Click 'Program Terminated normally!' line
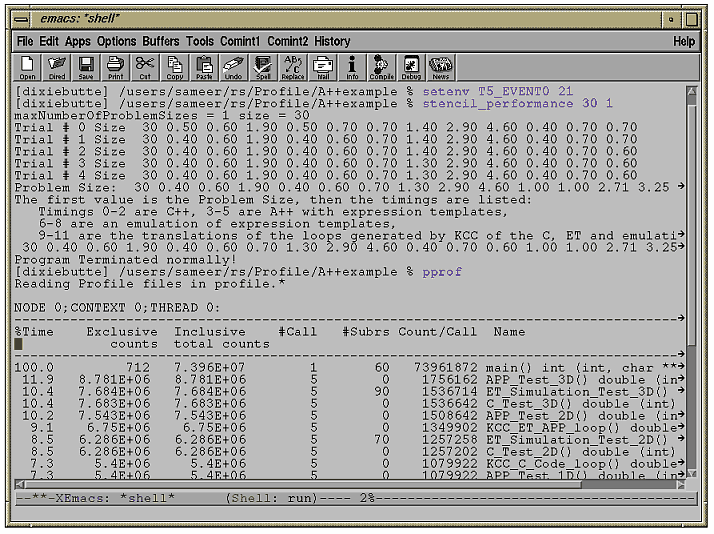This screenshot has width=714, height=534. (x=125, y=260)
